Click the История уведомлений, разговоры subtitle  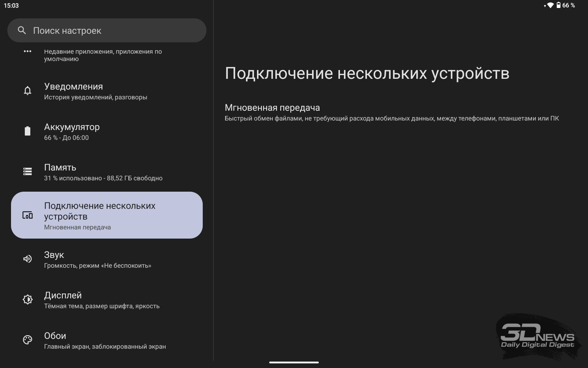[96, 97]
